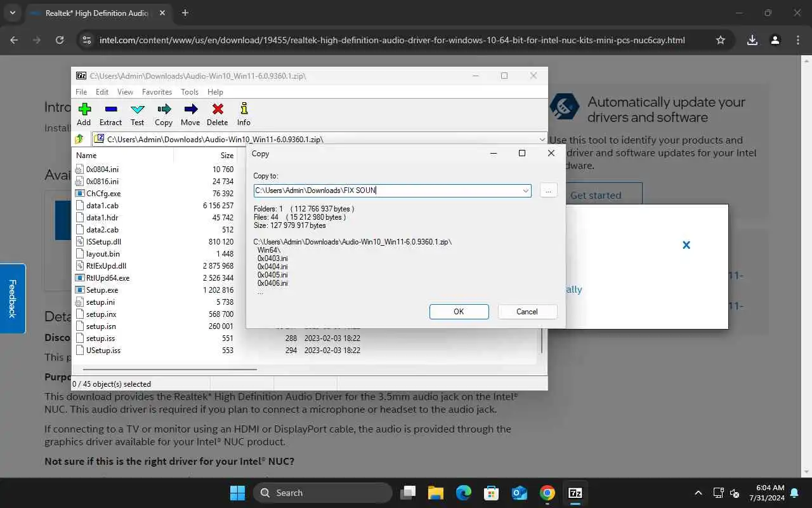This screenshot has width=812, height=508.
Task: Select the layout.bin file
Action: pyautogui.click(x=103, y=254)
